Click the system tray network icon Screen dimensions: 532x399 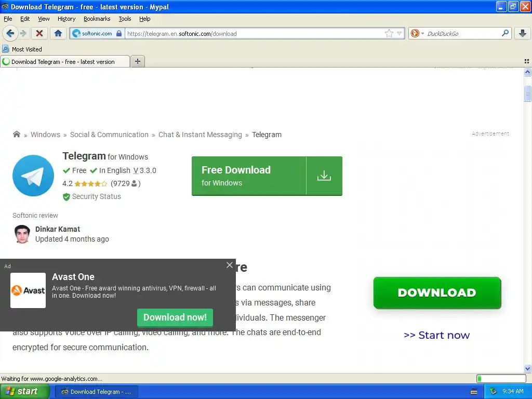(494, 392)
